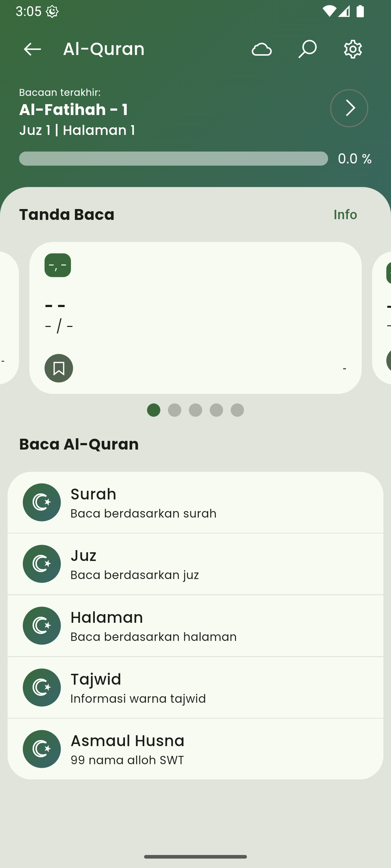
Task: Tap the green bookmark label badge
Action: tap(58, 265)
